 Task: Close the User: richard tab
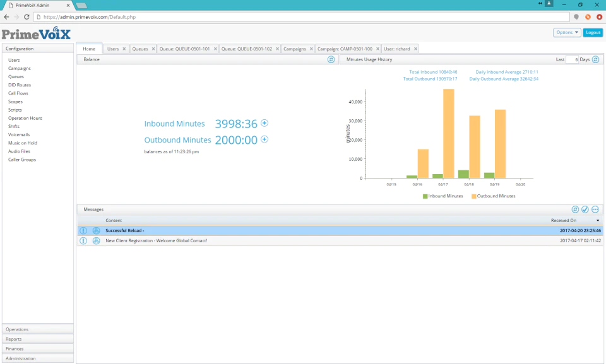coord(415,49)
